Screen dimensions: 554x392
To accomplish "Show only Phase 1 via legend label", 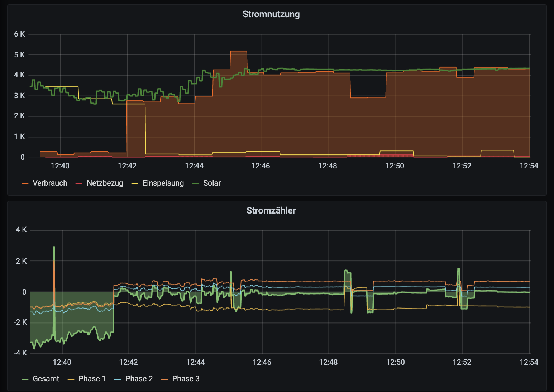I will (92, 379).
